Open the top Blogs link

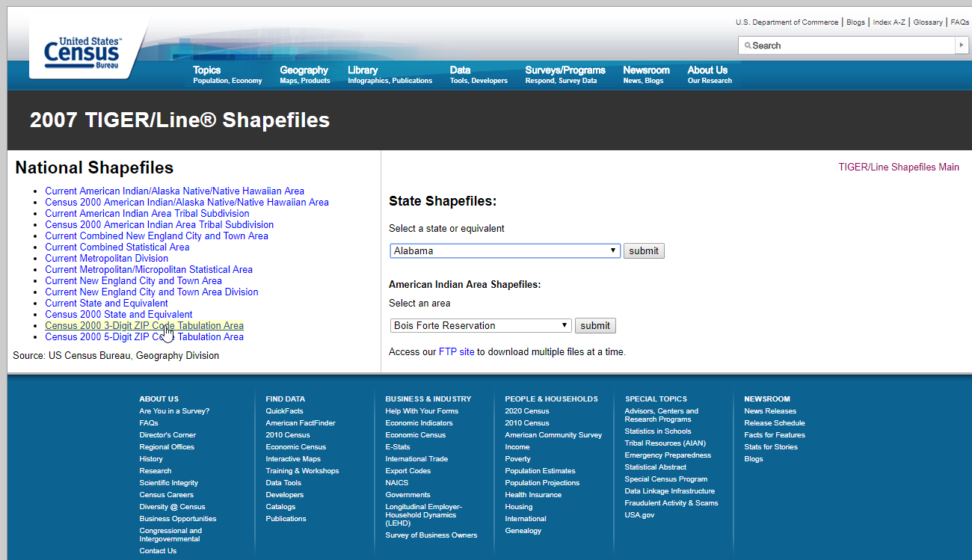pyautogui.click(x=855, y=22)
